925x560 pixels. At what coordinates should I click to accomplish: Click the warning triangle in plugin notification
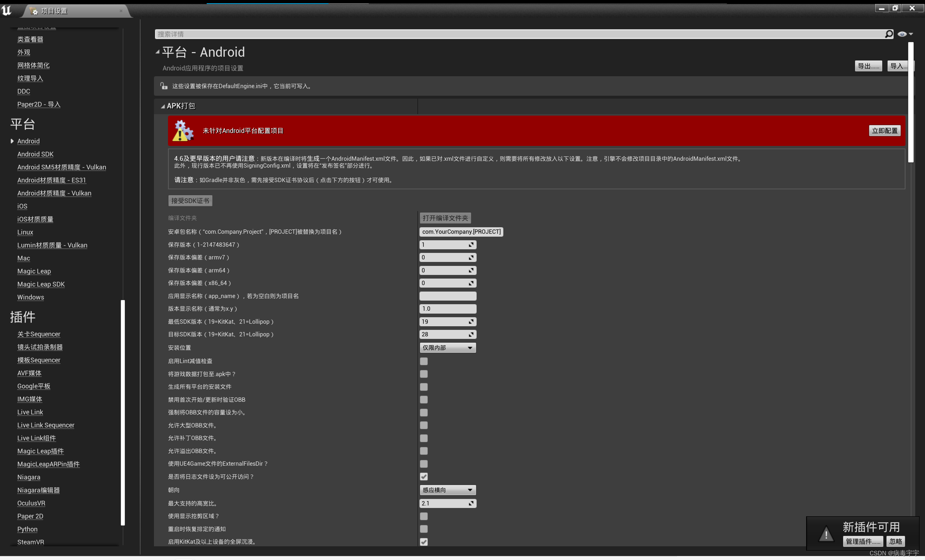(826, 534)
